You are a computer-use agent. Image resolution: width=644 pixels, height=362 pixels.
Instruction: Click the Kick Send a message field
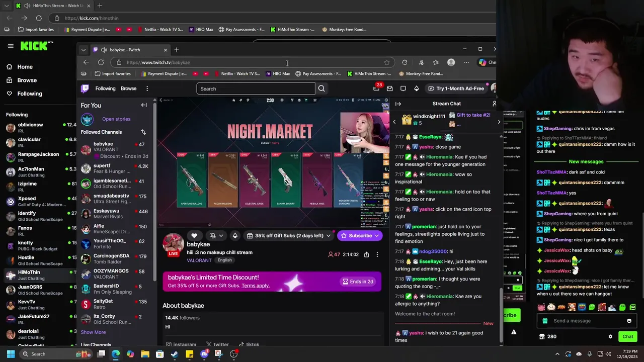tap(587, 321)
